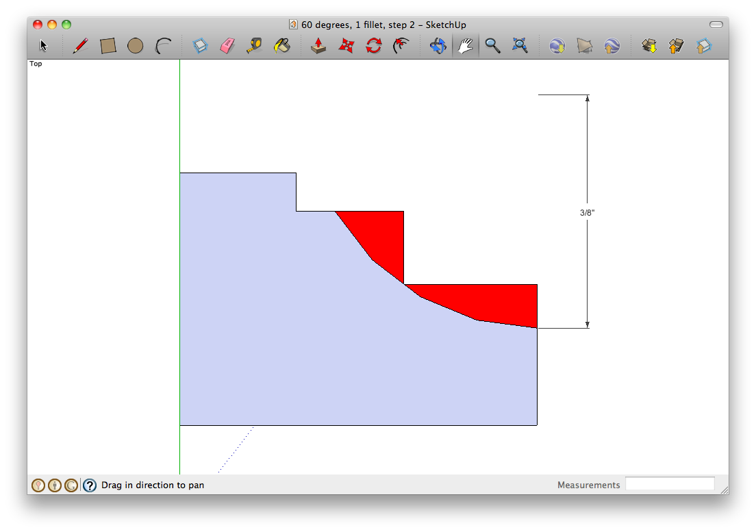Image resolution: width=756 pixels, height=532 pixels.
Task: Select the Move tool
Action: tap(346, 45)
